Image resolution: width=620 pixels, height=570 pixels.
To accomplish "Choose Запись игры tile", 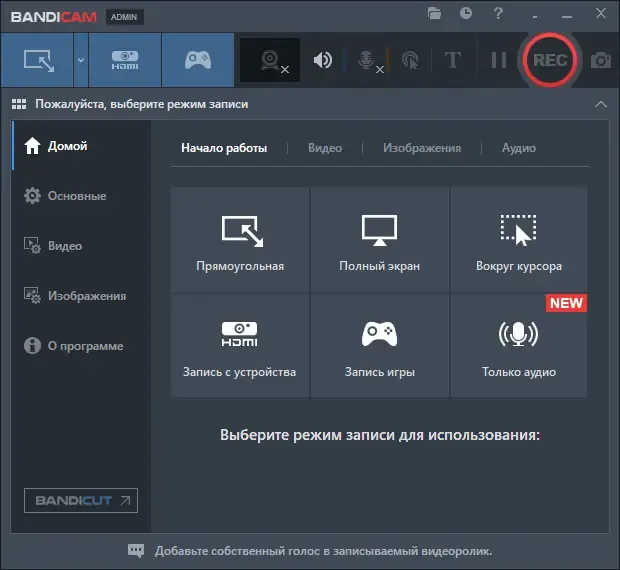I will [x=380, y=345].
